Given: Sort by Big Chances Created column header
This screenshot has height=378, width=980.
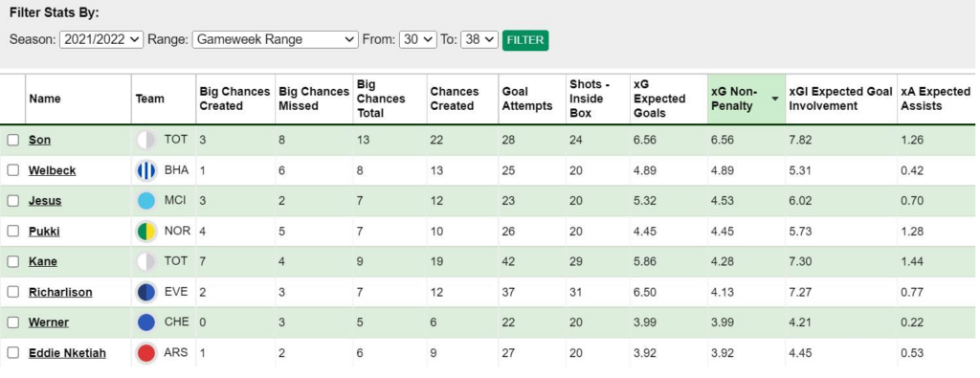Looking at the screenshot, I should (x=234, y=99).
